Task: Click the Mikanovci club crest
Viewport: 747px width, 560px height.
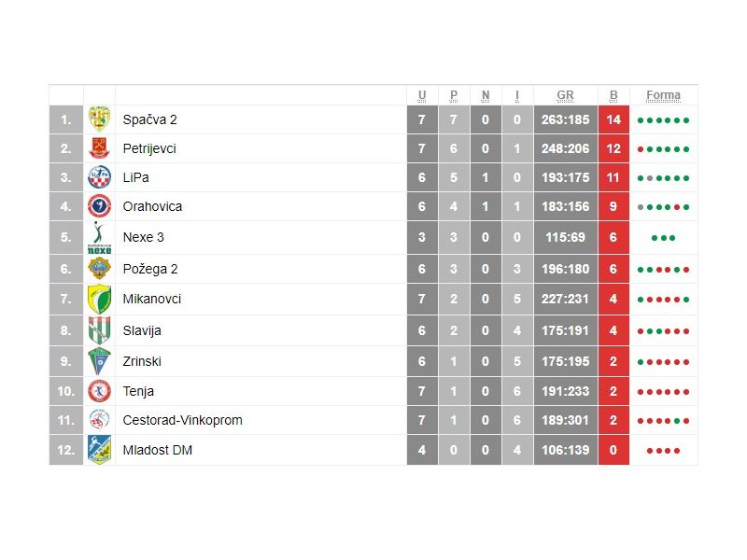Action: (x=99, y=300)
